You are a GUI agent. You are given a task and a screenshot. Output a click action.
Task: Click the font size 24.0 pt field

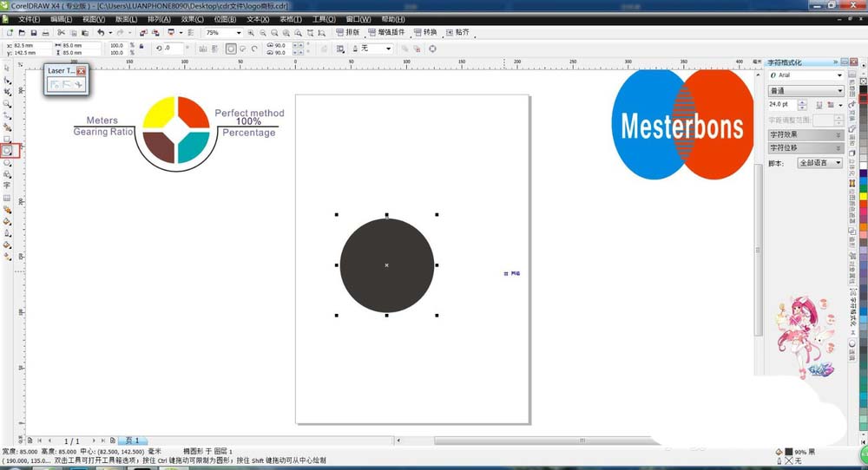782,105
